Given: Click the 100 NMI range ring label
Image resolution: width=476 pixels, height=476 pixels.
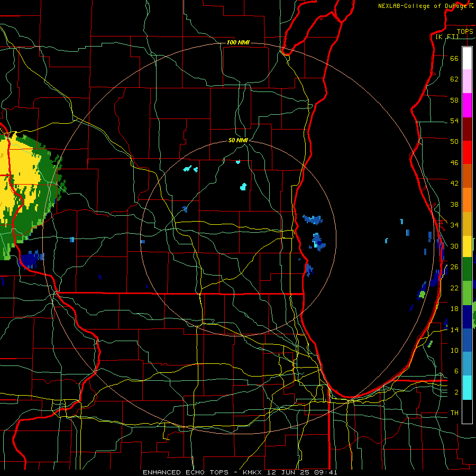Looking at the screenshot, I should 238,42.
